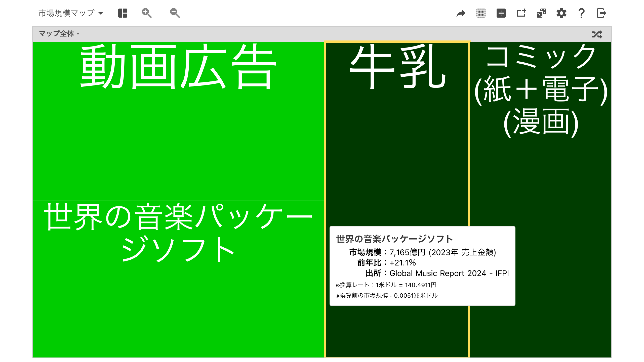Click the treemap layout icon
644x362 pixels.
coord(123,13)
